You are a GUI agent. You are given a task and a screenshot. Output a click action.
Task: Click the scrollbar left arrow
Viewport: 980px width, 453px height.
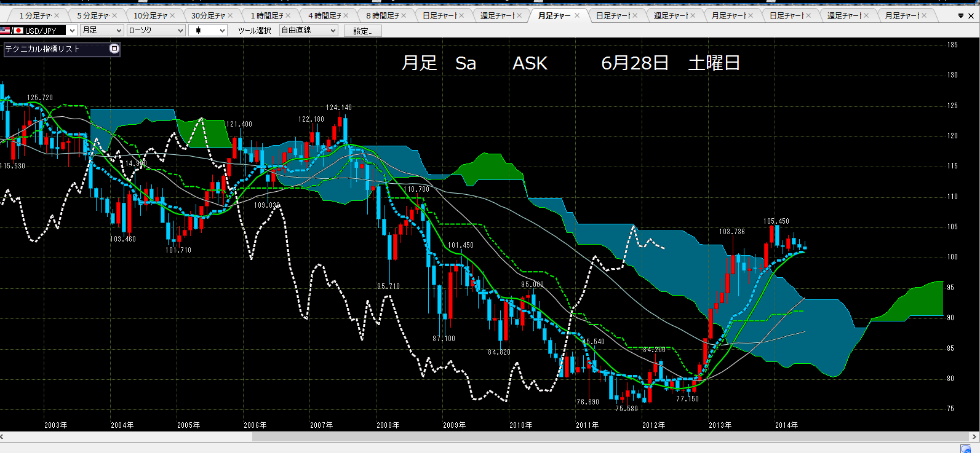tap(2, 437)
